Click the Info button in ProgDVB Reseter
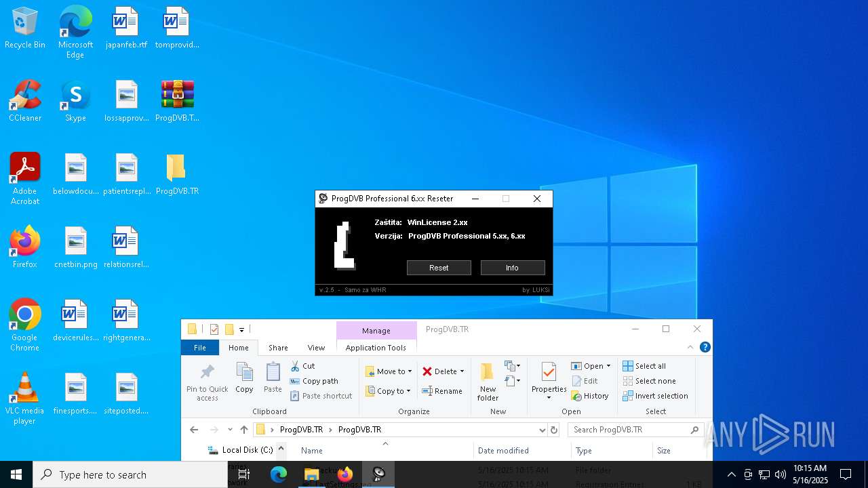The image size is (868, 488). click(x=513, y=268)
